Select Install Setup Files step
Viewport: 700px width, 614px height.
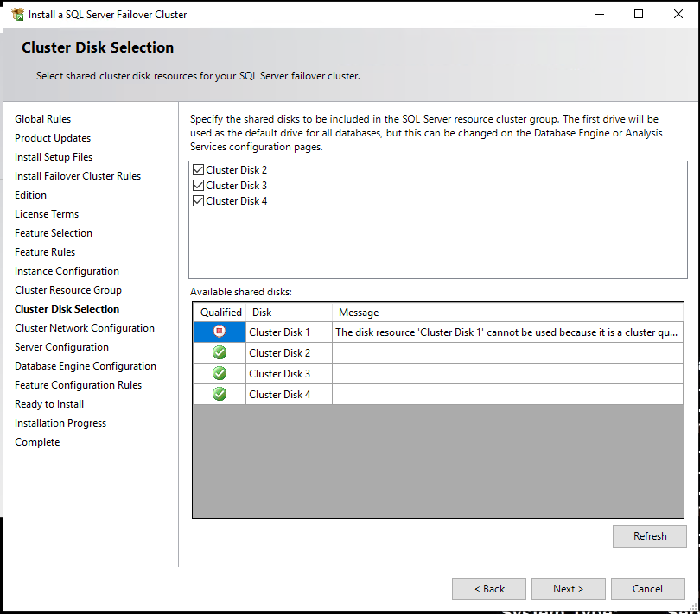(54, 157)
